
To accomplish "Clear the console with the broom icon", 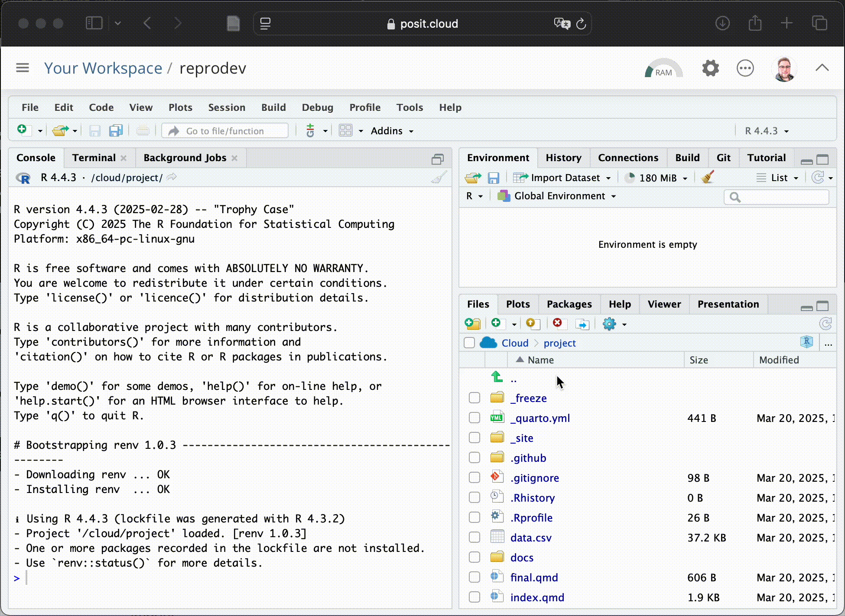I will [x=439, y=177].
